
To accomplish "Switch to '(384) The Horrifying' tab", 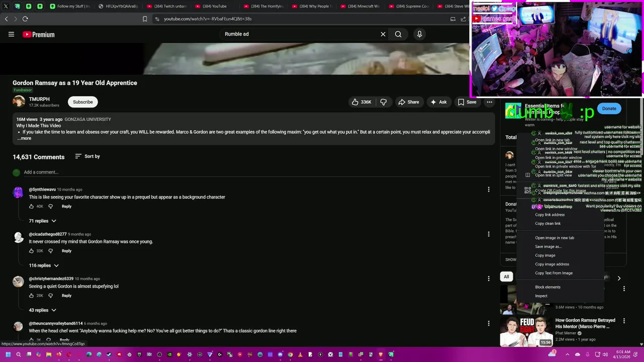I will pos(263,6).
